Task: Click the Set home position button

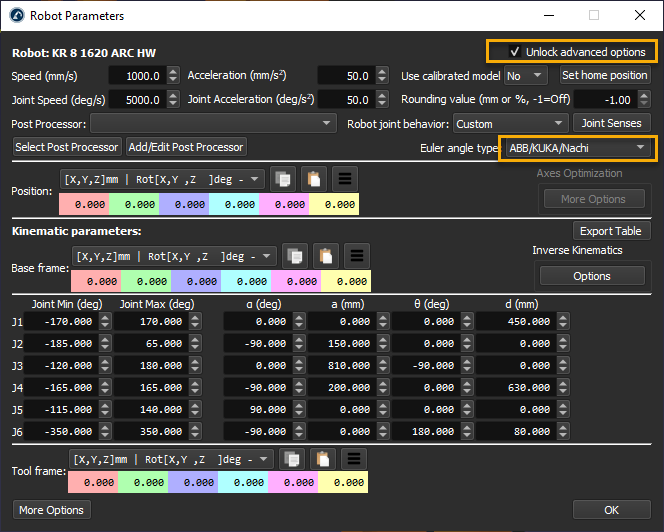Action: pyautogui.click(x=604, y=76)
